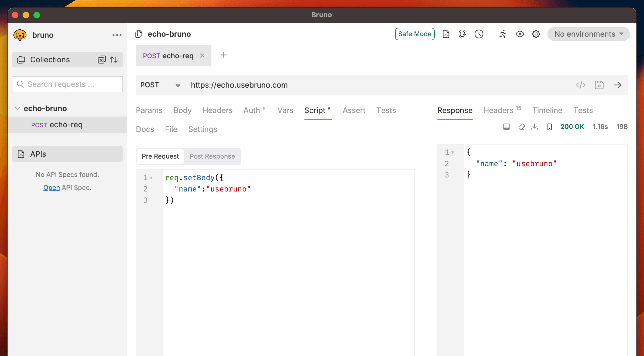Viewport: 644px width, 356px height.
Task: Click the bookmark icon in the response bar
Action: pyautogui.click(x=549, y=127)
